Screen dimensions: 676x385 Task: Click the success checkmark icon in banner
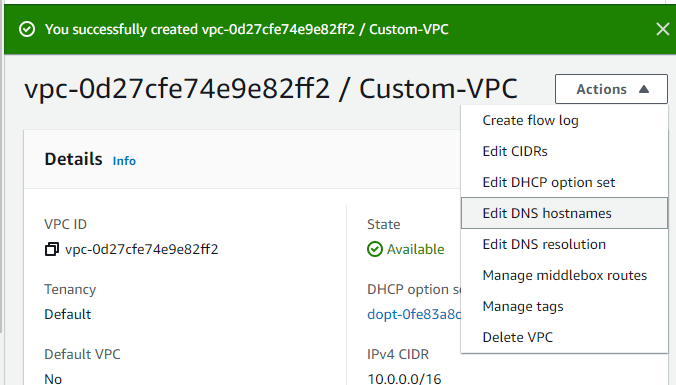tap(27, 29)
